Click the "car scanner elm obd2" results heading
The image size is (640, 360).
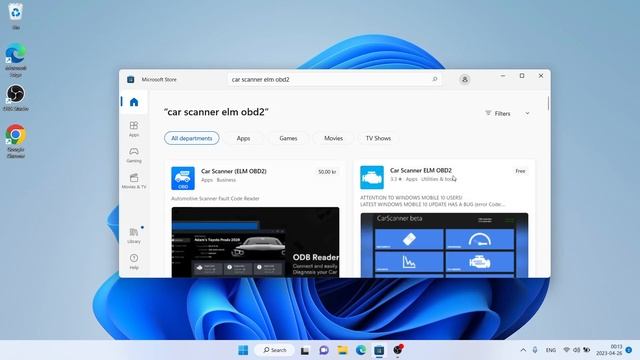pyautogui.click(x=216, y=112)
